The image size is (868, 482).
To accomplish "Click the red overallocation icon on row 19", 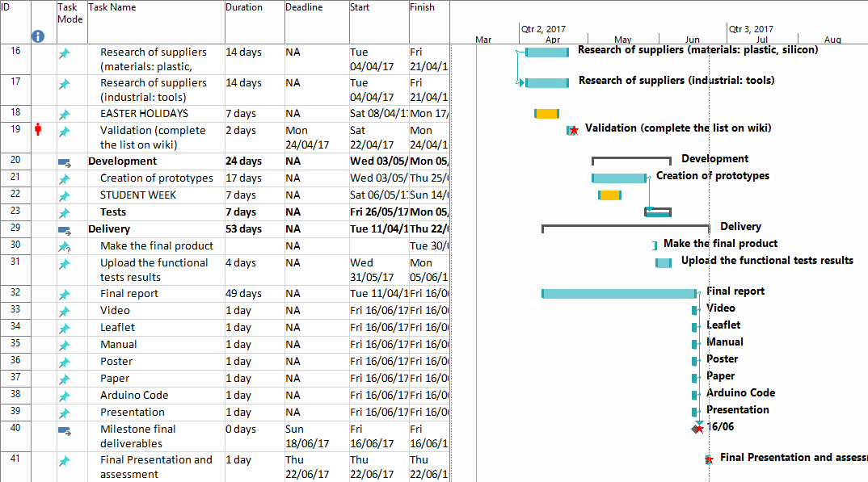I will tap(38, 130).
